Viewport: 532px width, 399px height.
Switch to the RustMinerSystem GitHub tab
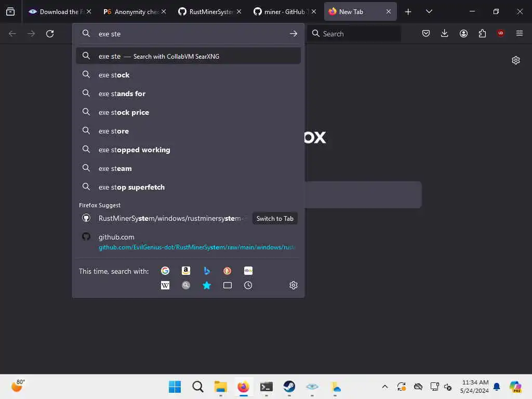tap(210, 11)
